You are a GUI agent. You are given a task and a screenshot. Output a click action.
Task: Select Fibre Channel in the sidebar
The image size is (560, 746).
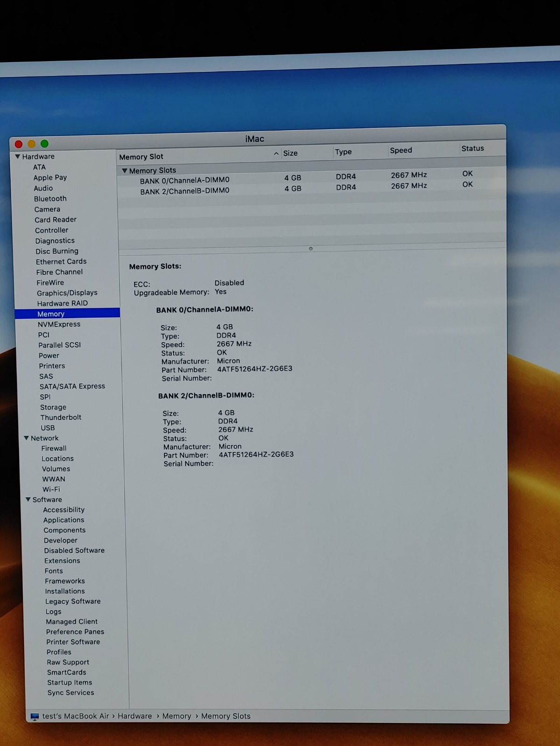(59, 272)
